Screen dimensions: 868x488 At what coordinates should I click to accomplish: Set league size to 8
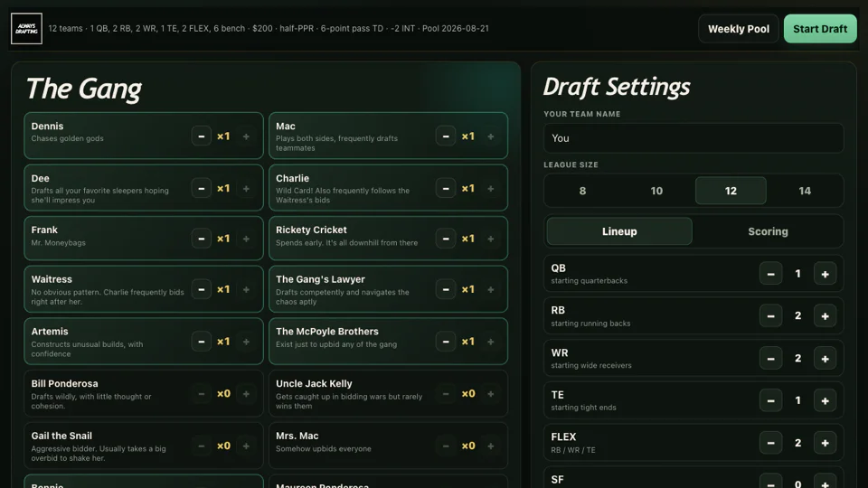(582, 191)
